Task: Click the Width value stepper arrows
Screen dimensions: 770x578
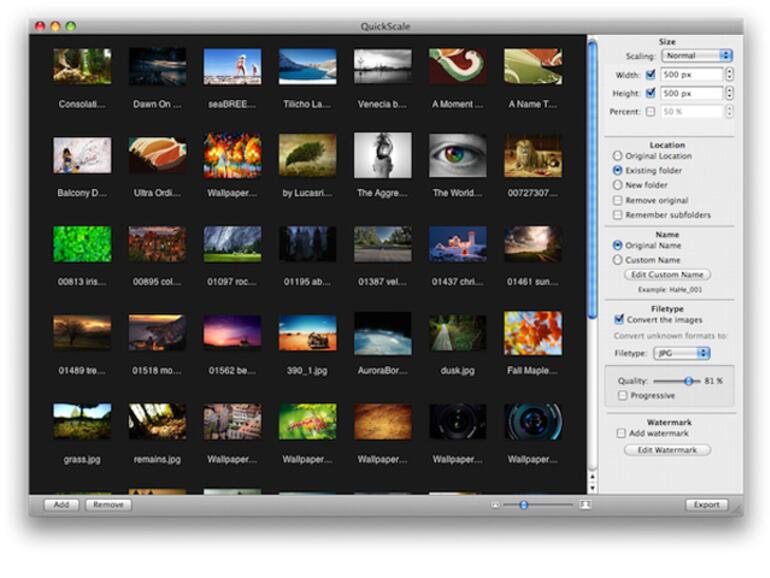Action: (729, 74)
